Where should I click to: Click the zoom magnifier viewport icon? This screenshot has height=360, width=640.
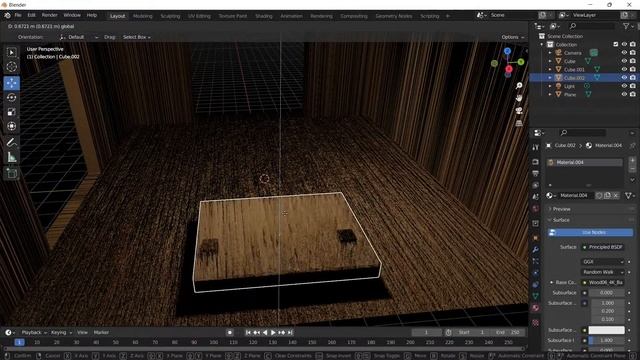519,86
